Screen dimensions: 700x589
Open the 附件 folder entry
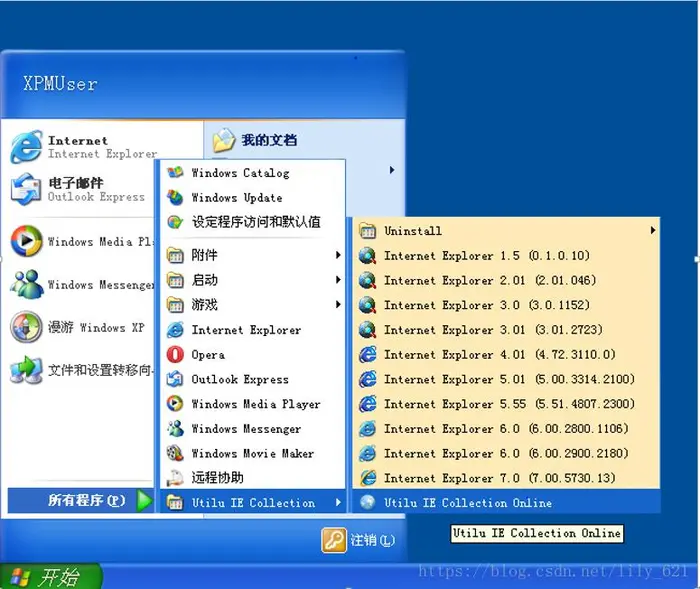pyautogui.click(x=253, y=255)
